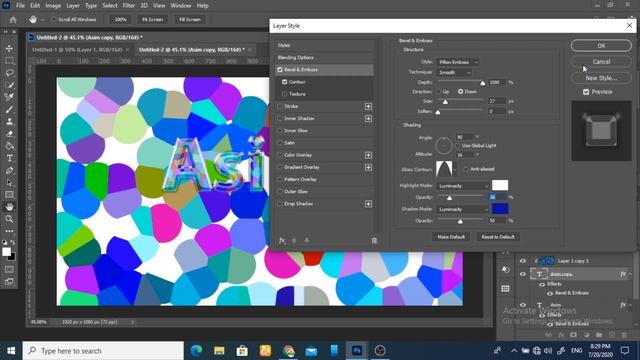Click the New Style button
The width and height of the screenshot is (640, 360).
601,78
